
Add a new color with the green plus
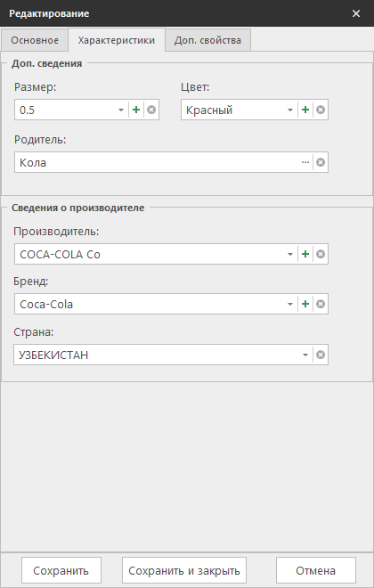coord(305,110)
